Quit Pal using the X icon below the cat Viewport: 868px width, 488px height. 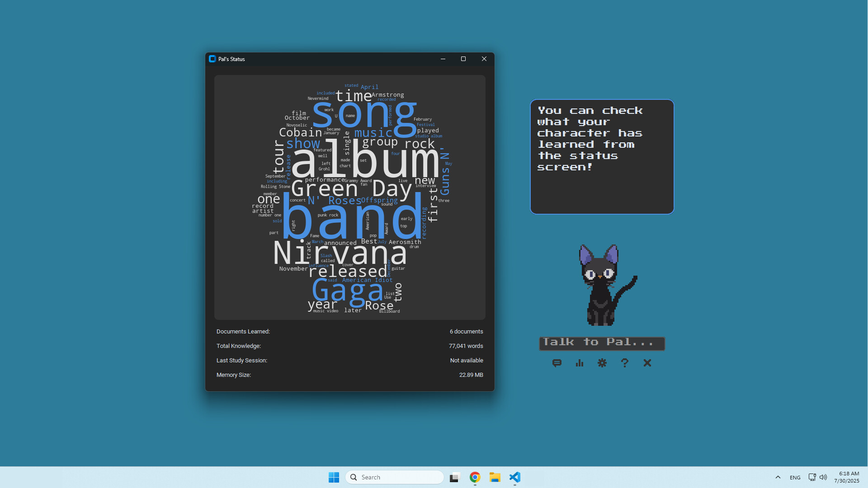coord(647,363)
